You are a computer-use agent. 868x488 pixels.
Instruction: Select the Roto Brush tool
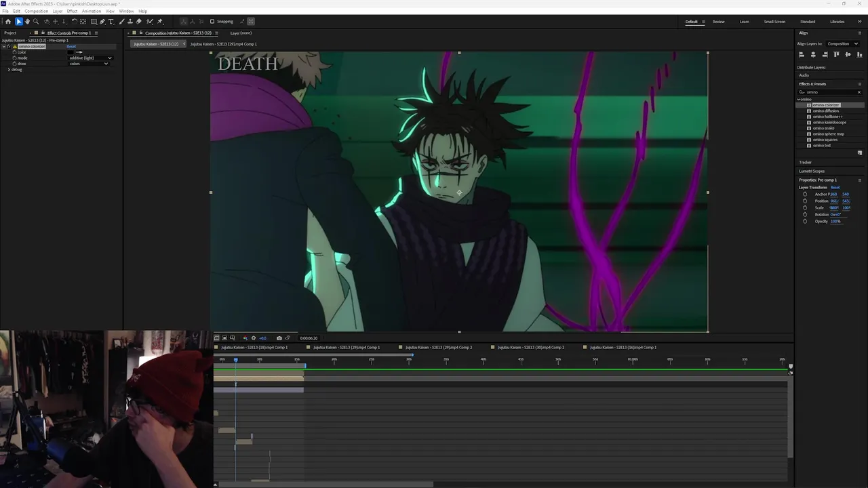(150, 21)
